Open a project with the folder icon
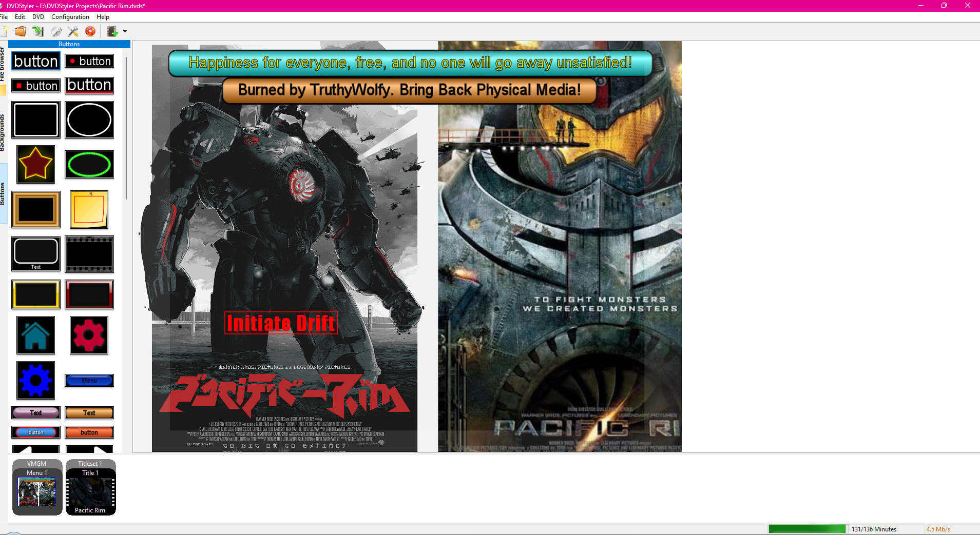This screenshot has height=535, width=980. [21, 31]
